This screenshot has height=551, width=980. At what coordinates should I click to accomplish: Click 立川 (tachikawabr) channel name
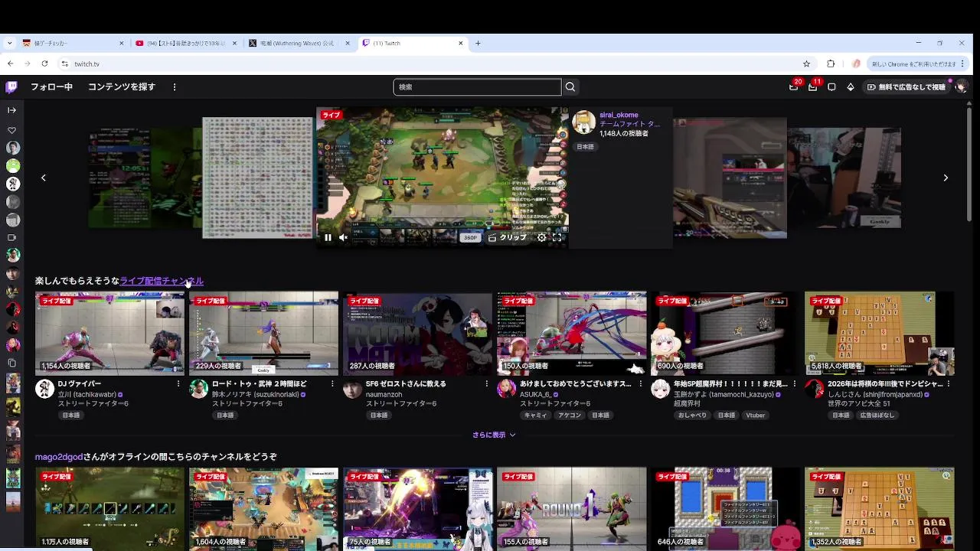pos(87,394)
